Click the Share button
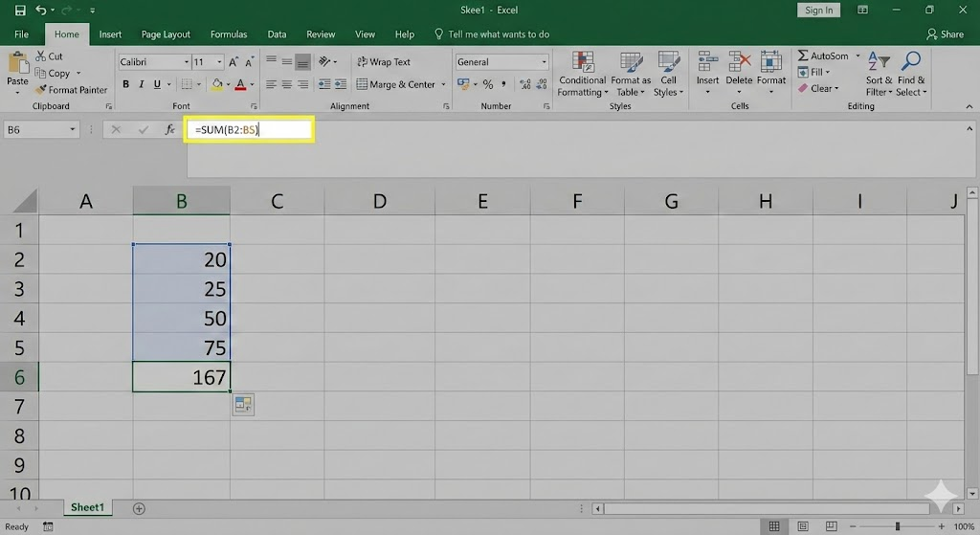Image resolution: width=980 pixels, height=535 pixels. point(944,34)
